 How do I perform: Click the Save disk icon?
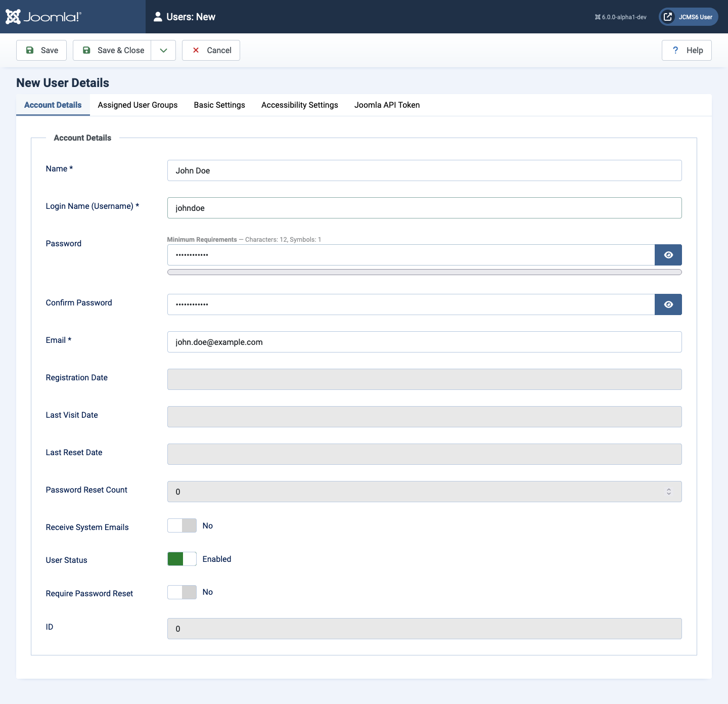30,50
